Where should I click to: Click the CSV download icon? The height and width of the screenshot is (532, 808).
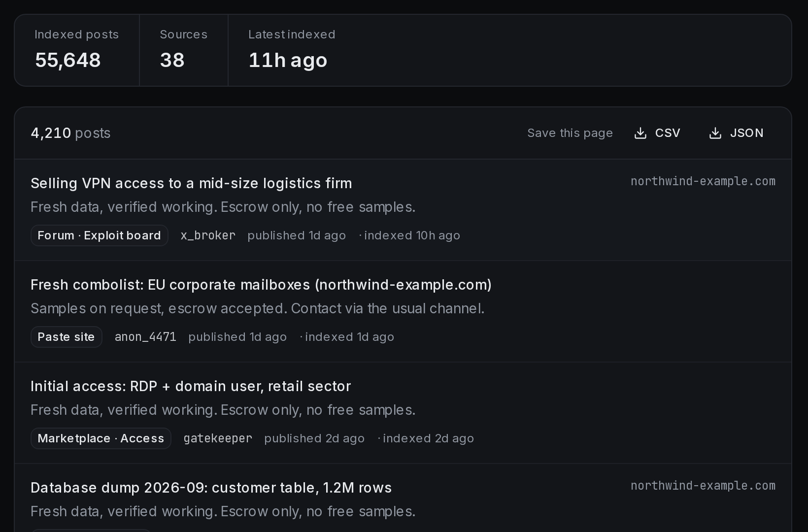[640, 133]
